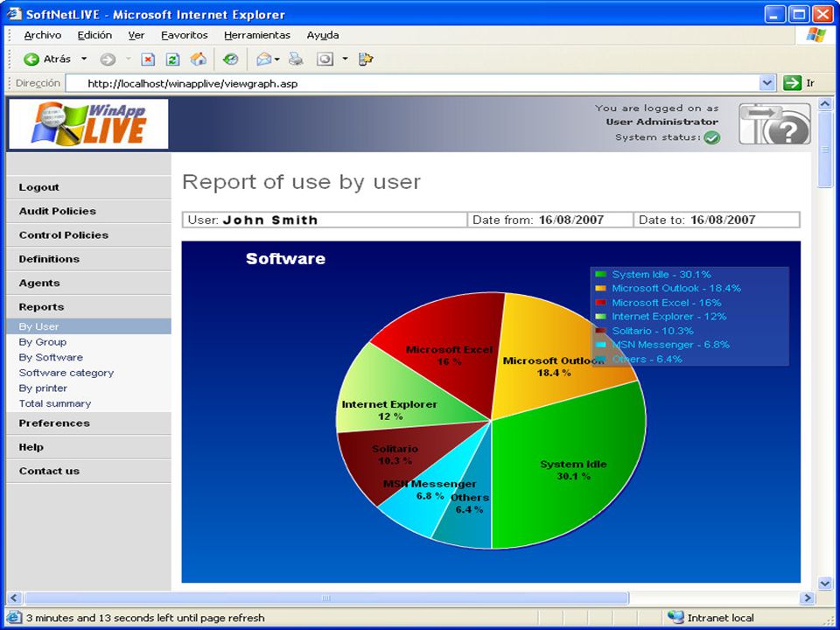Open the Favoritos menu
This screenshot has height=630, width=840.
[x=185, y=35]
